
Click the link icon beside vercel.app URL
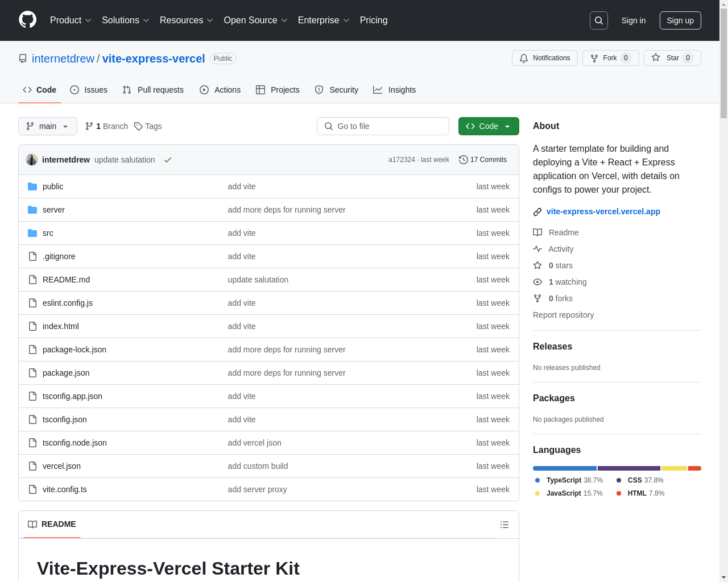(x=537, y=212)
